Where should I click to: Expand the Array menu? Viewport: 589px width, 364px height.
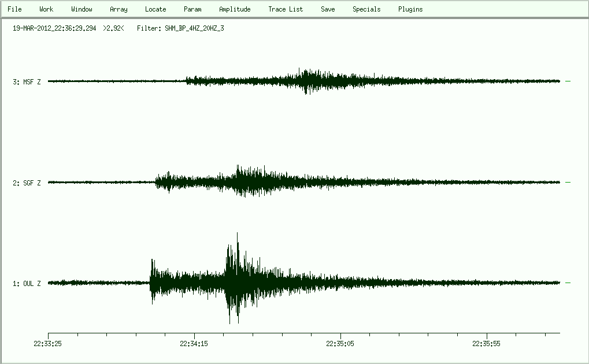point(118,9)
